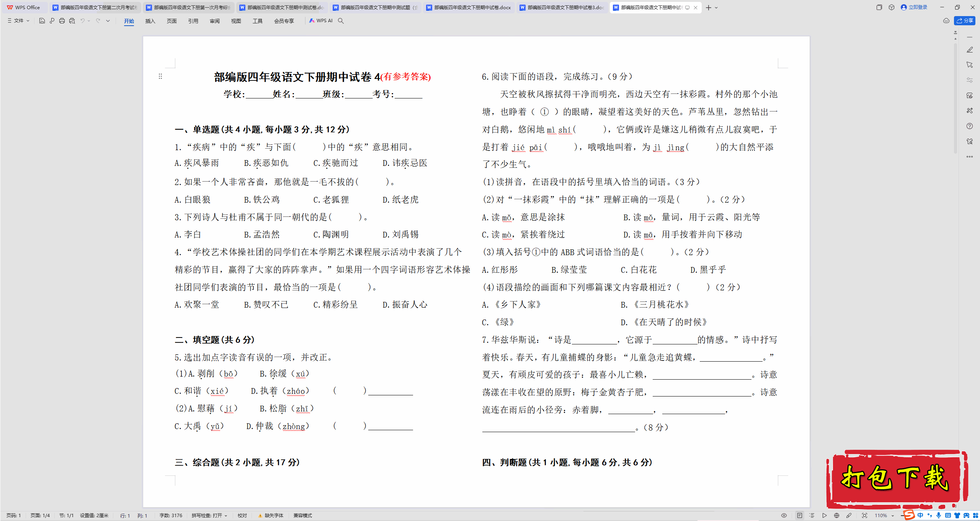
Task: Click the 字数: 3176 word count
Action: coord(171,516)
